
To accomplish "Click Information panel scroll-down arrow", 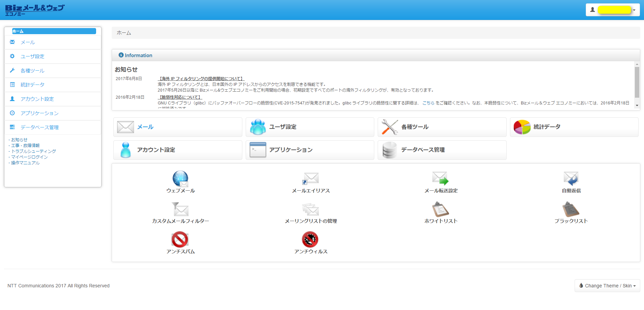I will tap(637, 105).
